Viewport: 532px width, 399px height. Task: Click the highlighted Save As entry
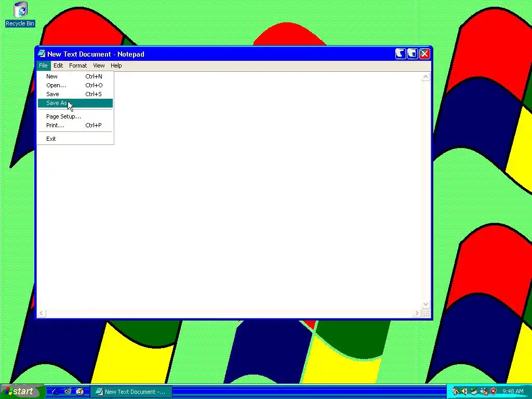point(75,103)
